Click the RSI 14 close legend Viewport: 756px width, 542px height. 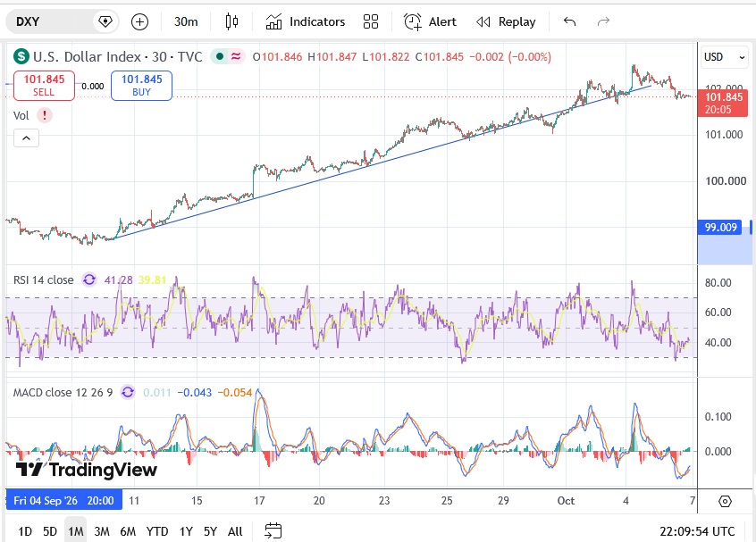tap(44, 279)
